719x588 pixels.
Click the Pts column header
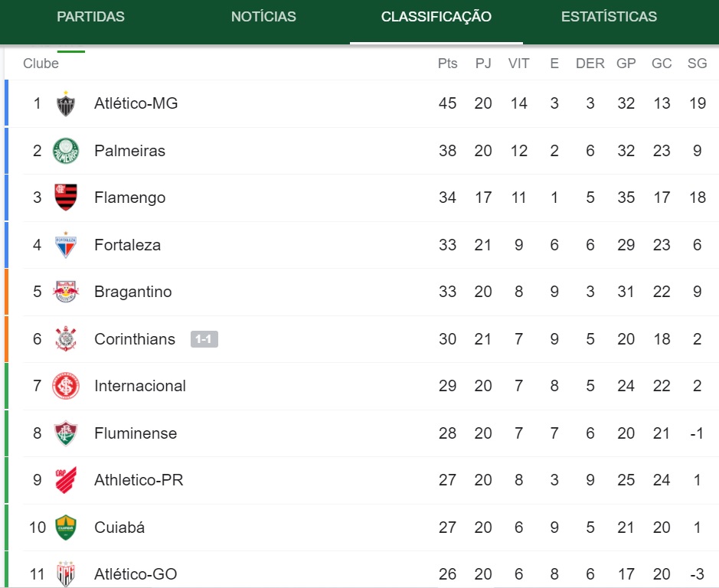click(x=447, y=64)
